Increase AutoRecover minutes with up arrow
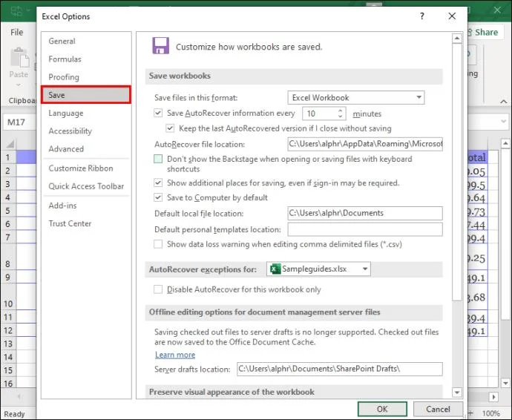This screenshot has width=512, height=420. (341, 111)
